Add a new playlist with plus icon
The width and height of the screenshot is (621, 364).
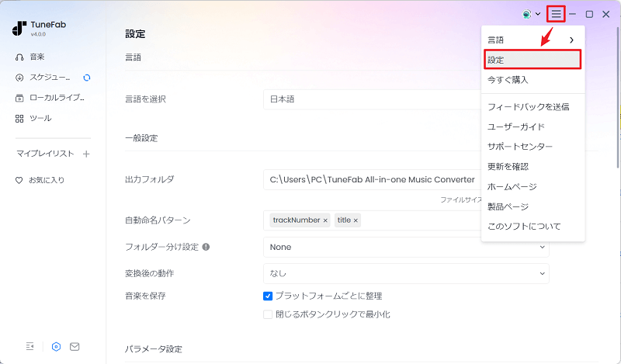[86, 154]
